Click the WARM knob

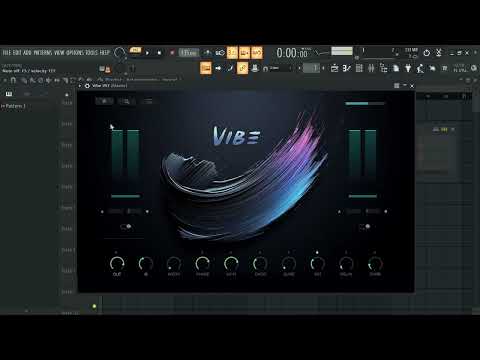231,264
